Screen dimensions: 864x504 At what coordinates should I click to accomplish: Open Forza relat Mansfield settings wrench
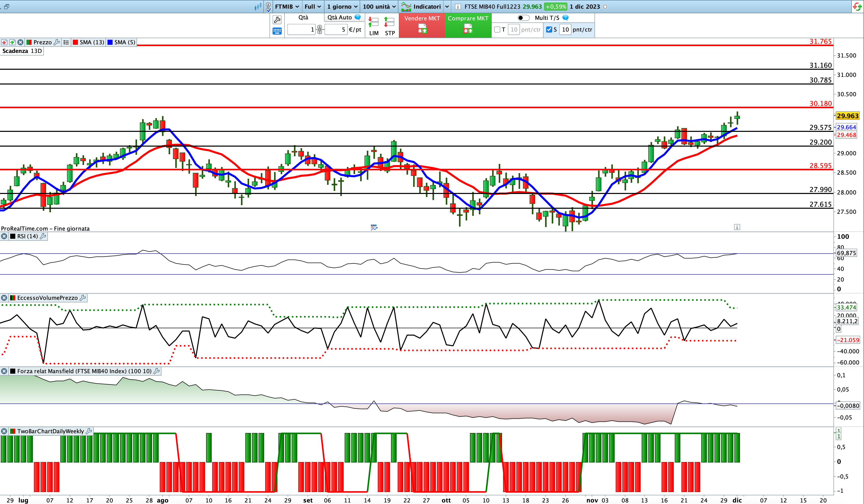[157, 371]
